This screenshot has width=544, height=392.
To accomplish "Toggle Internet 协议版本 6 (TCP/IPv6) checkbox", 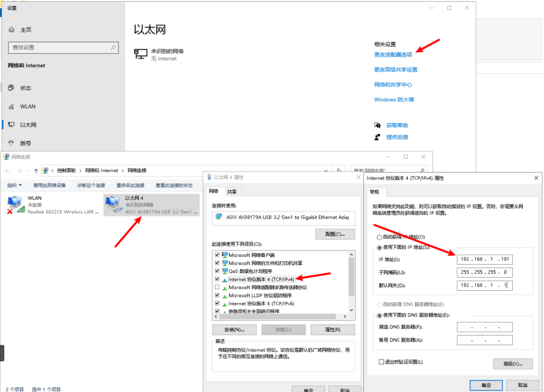I will (217, 303).
